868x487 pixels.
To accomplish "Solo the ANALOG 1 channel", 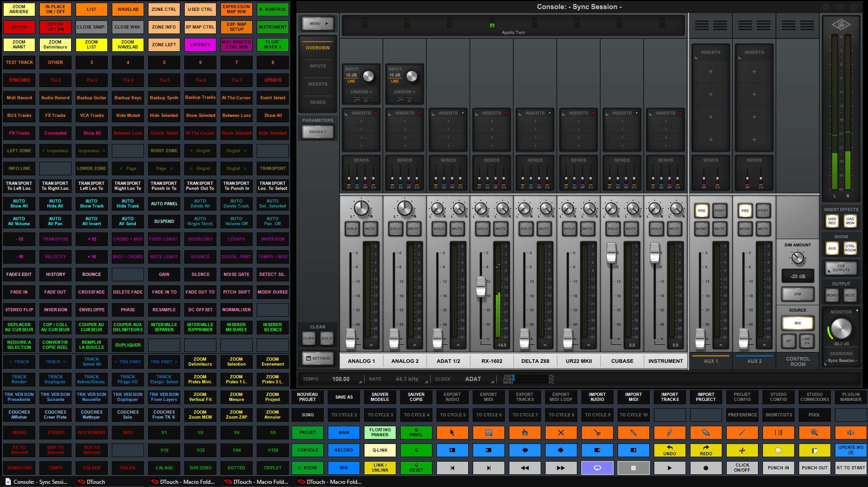I will click(x=352, y=229).
